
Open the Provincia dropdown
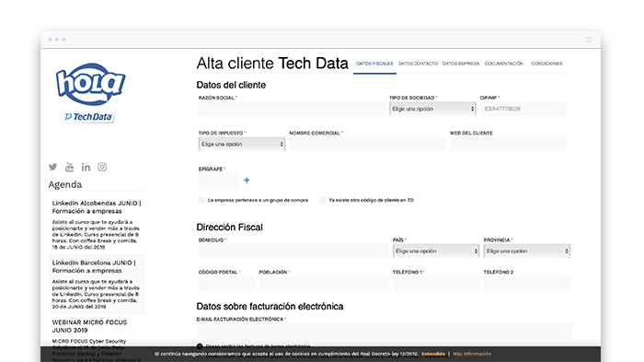pyautogui.click(x=527, y=251)
